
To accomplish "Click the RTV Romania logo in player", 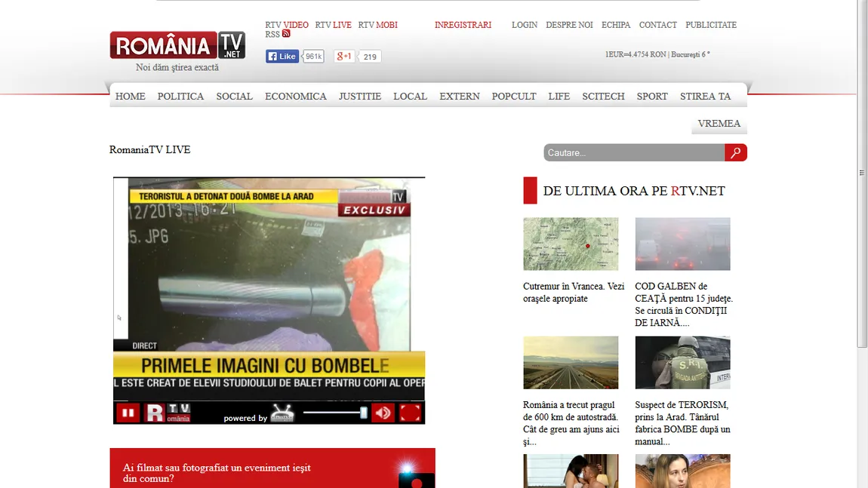I will pos(167,413).
